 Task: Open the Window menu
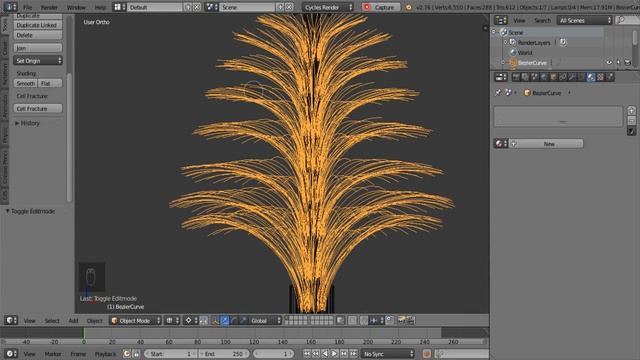[x=76, y=7]
